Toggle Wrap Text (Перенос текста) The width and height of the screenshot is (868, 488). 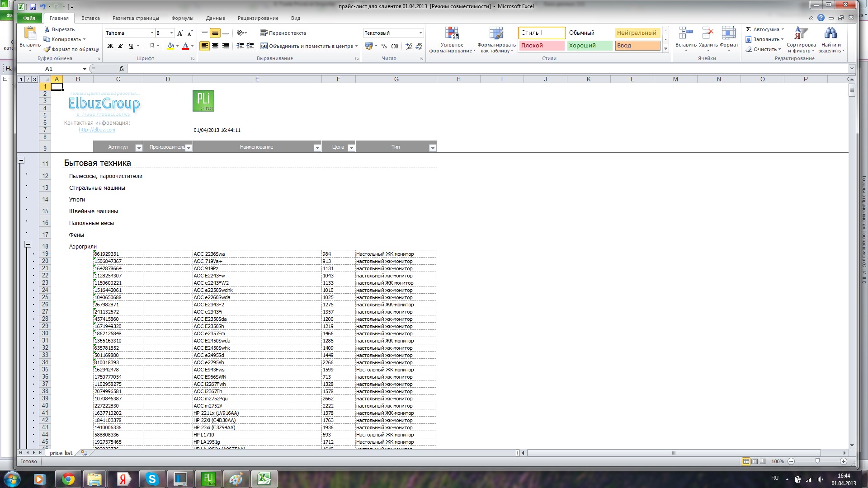coord(283,33)
